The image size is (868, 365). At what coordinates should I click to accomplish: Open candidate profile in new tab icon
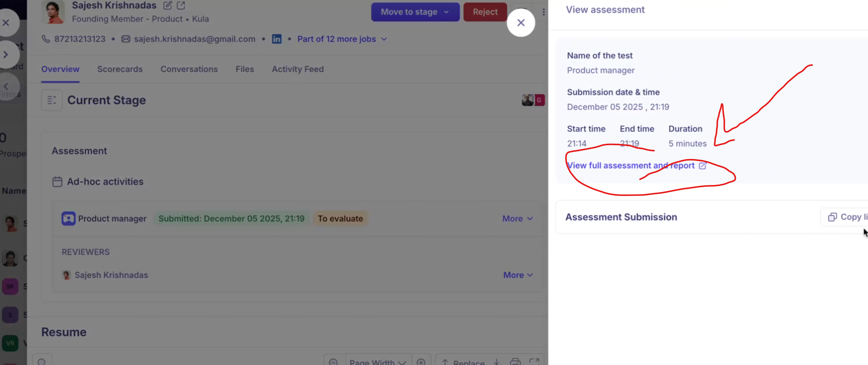click(181, 6)
